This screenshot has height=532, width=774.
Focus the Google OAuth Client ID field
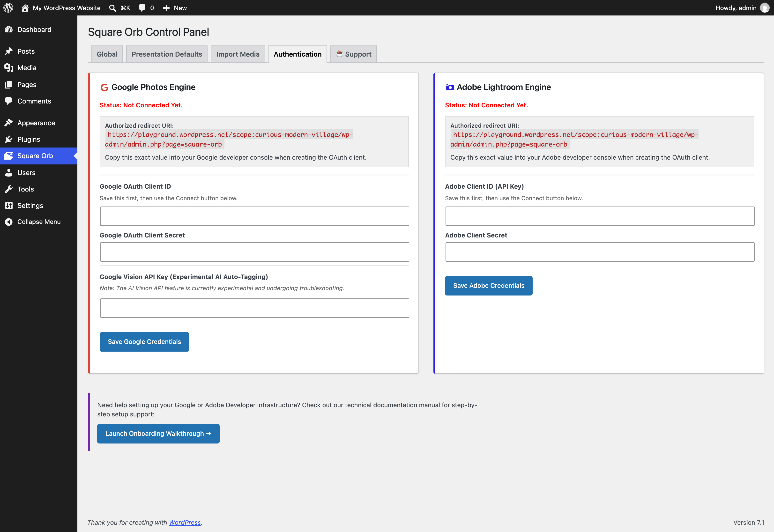(x=255, y=216)
